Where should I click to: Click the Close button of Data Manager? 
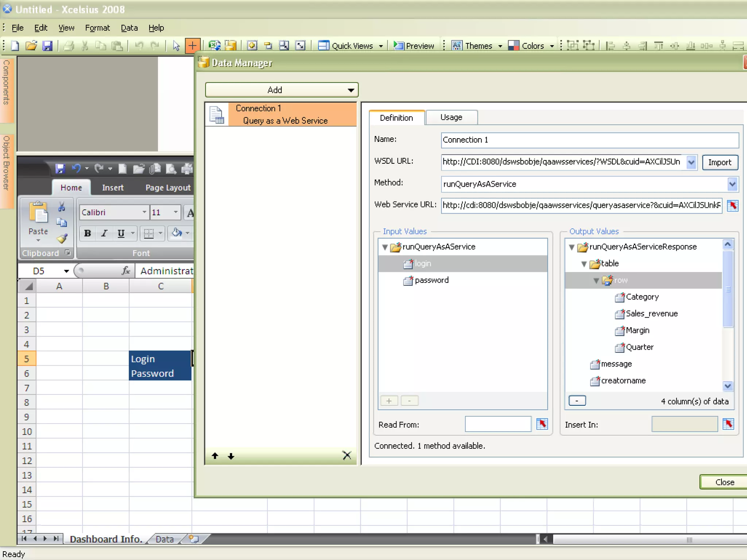pyautogui.click(x=724, y=482)
